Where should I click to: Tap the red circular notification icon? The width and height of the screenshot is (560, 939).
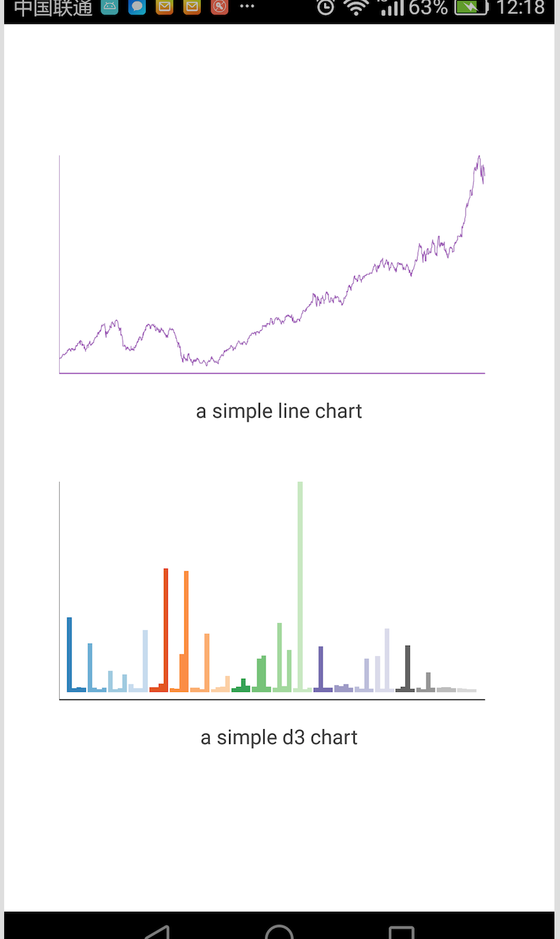tap(219, 8)
